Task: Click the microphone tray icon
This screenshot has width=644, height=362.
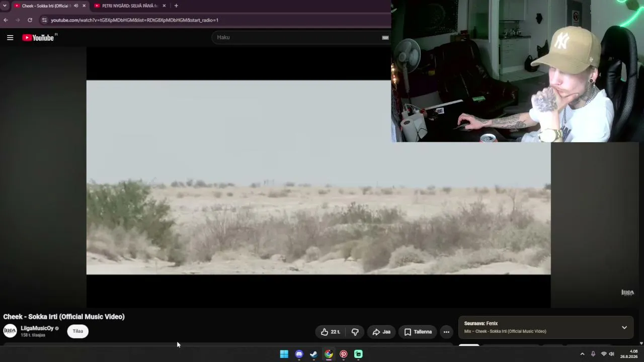Action: coord(593,354)
